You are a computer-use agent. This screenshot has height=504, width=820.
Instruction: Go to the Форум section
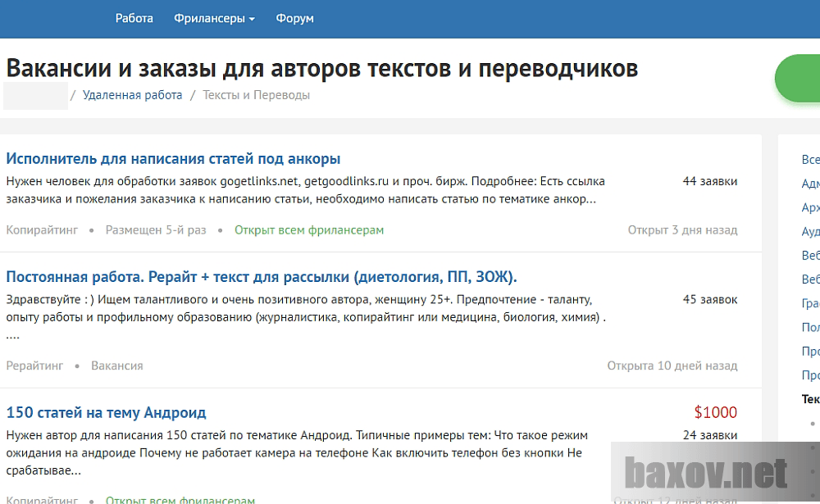point(294,18)
